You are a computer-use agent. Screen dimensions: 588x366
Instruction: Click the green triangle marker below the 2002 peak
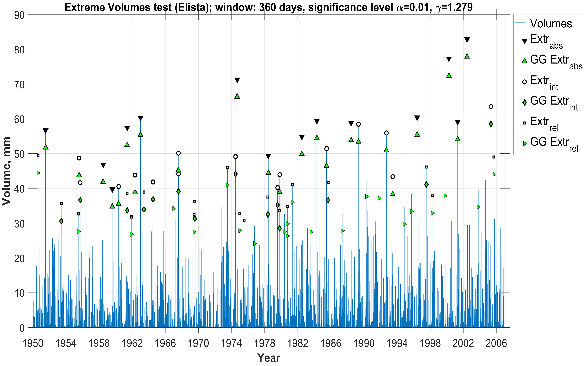tap(467, 56)
